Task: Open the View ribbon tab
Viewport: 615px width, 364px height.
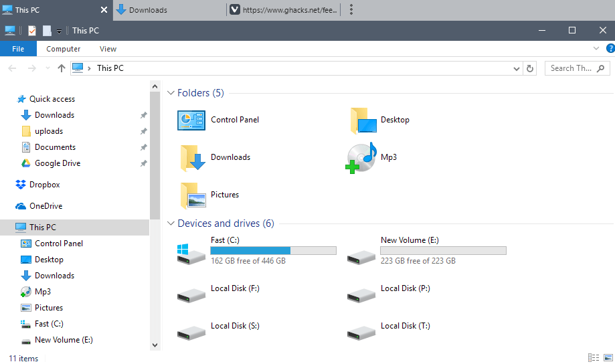Action: pyautogui.click(x=108, y=49)
